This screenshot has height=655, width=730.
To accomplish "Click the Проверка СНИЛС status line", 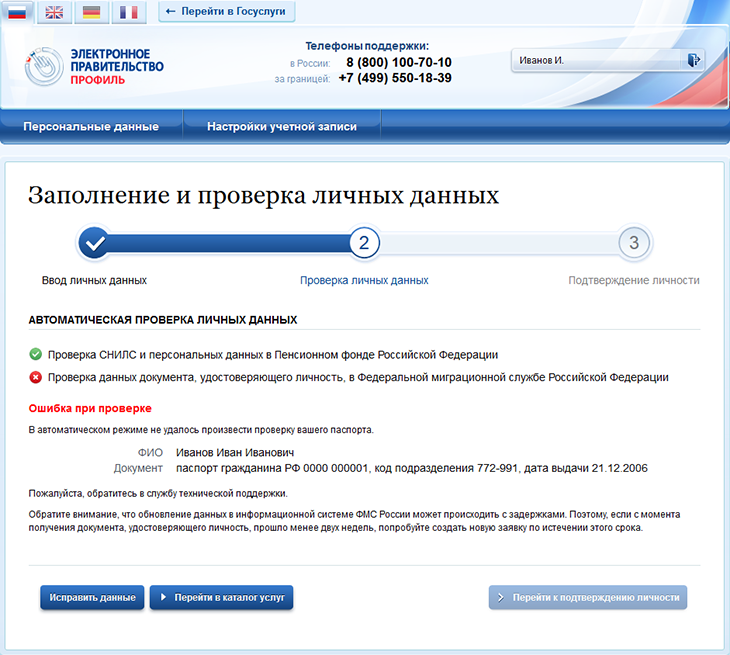I will click(x=273, y=355).
